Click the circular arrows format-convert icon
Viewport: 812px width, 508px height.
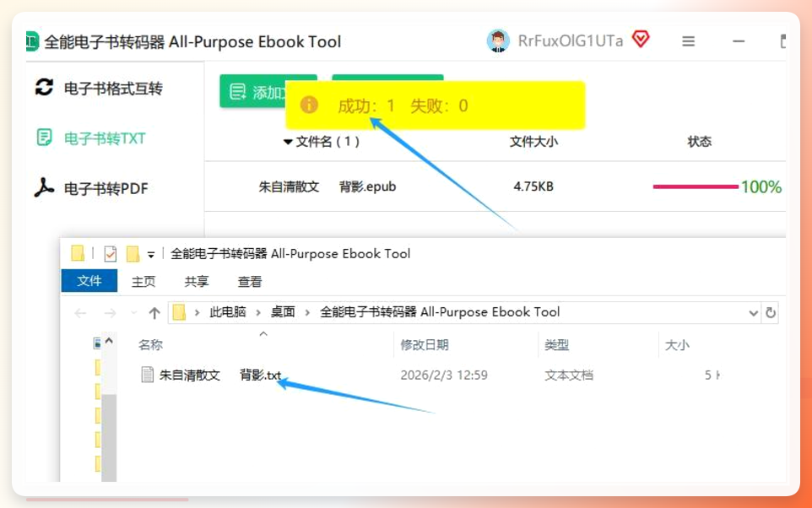(x=45, y=87)
